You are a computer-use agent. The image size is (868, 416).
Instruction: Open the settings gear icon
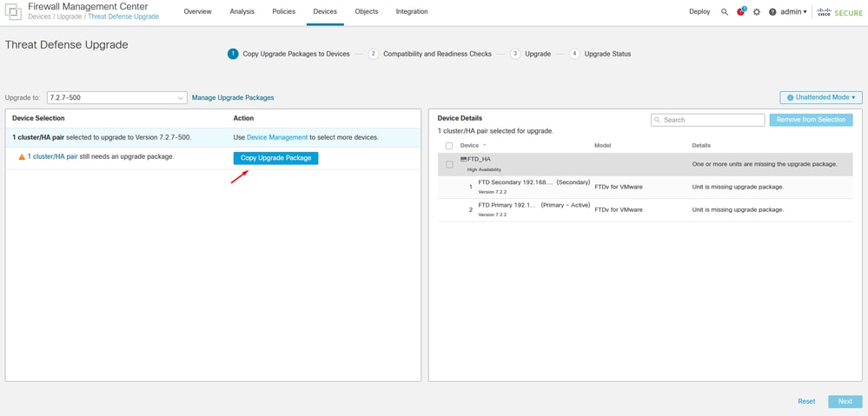tap(757, 11)
